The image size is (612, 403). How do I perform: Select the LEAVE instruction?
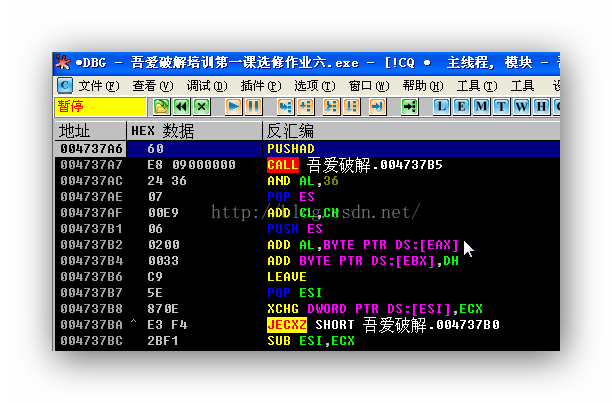coord(286,277)
